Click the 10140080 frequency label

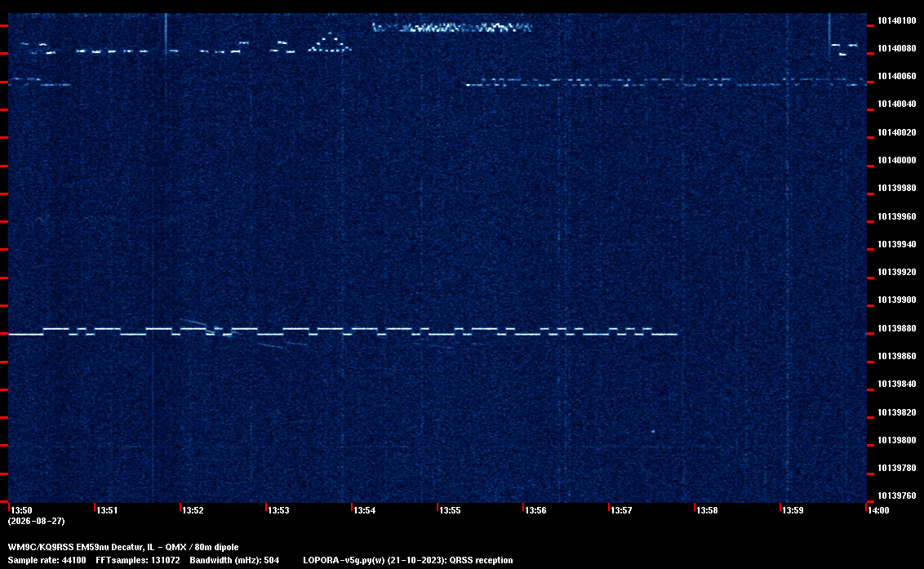pos(897,48)
